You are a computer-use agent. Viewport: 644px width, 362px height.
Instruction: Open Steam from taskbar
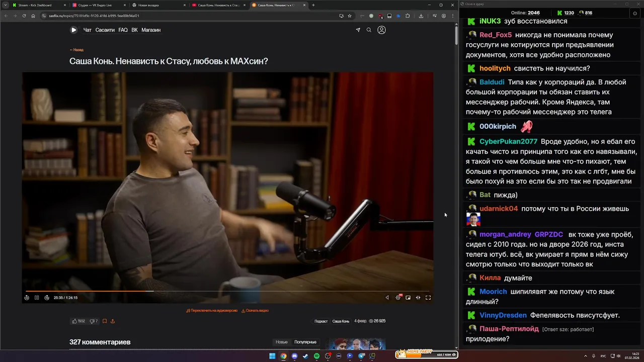pyautogui.click(x=305, y=356)
